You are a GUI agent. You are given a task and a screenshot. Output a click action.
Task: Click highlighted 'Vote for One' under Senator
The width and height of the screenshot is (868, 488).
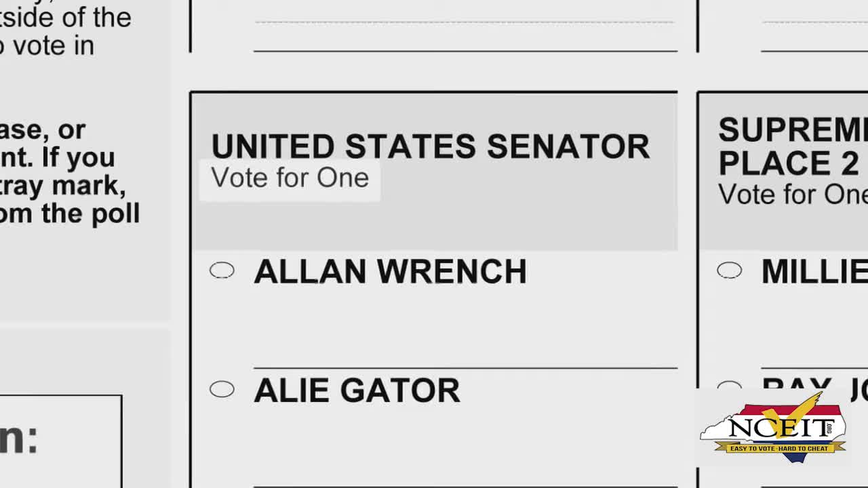290,178
